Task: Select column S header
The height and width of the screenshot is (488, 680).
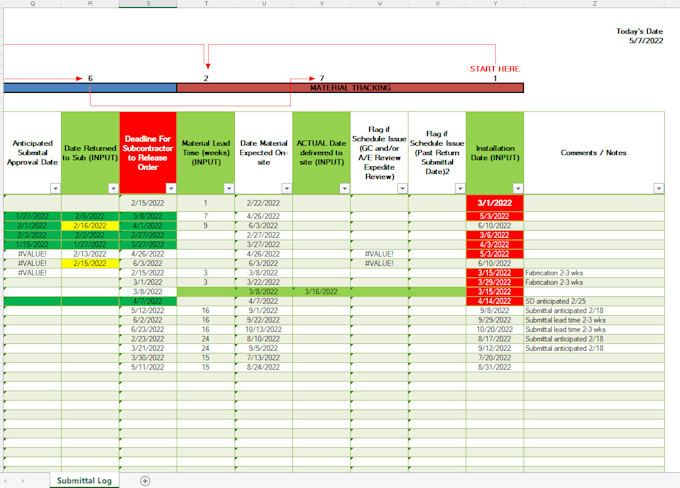Action: click(x=148, y=3)
